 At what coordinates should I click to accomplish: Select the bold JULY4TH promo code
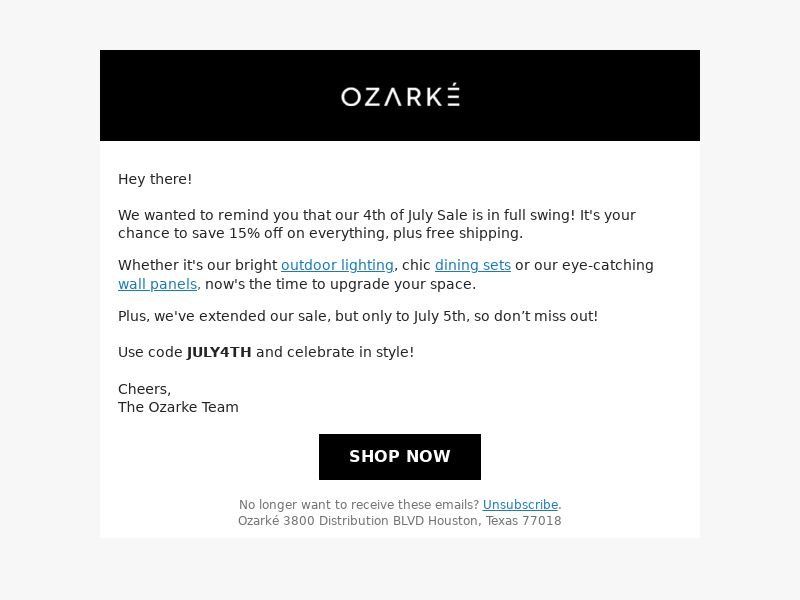pyautogui.click(x=219, y=352)
